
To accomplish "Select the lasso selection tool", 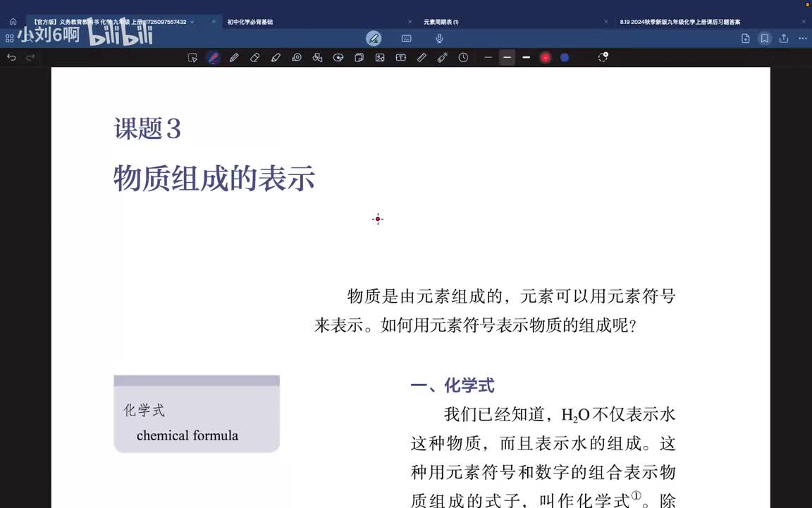I will click(192, 58).
